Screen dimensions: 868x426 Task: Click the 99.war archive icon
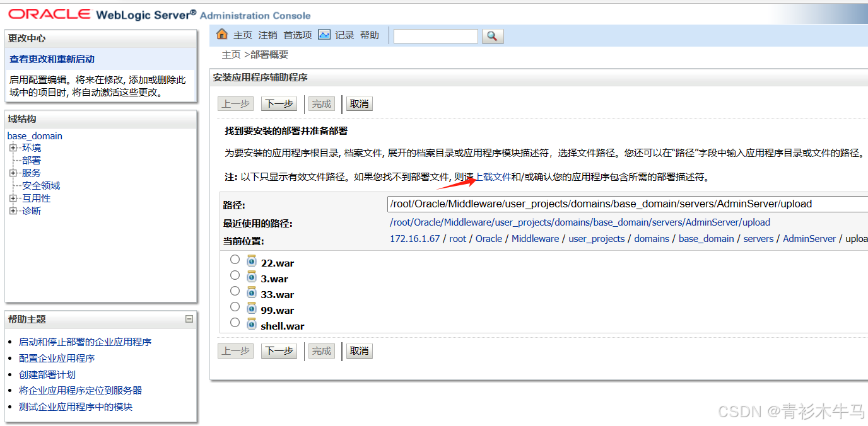click(x=252, y=308)
